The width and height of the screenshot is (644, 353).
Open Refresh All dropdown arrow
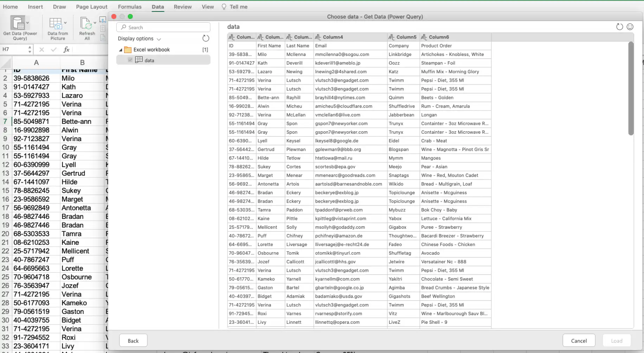(95, 23)
